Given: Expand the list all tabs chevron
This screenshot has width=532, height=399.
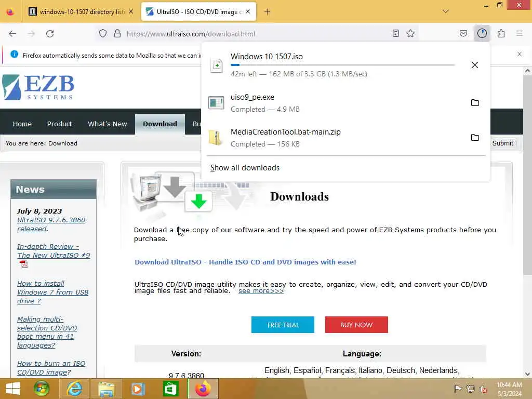Looking at the screenshot, I should pyautogui.click(x=445, y=11).
